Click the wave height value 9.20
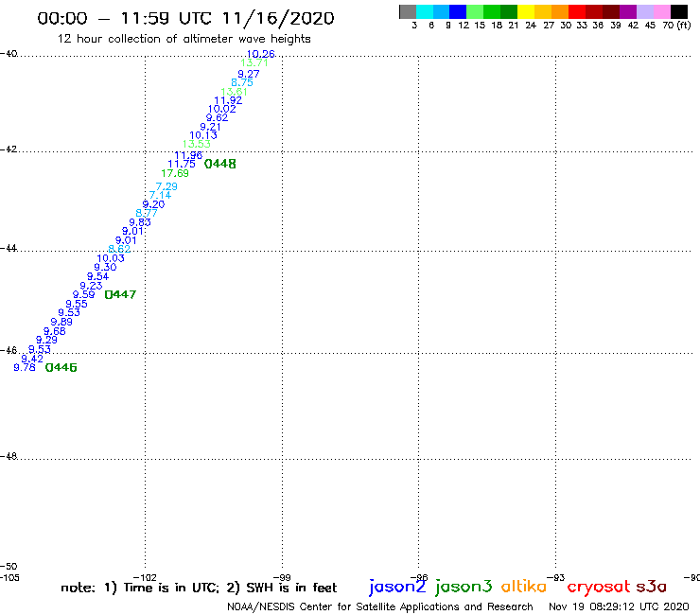The width and height of the screenshot is (700, 615). 153,204
